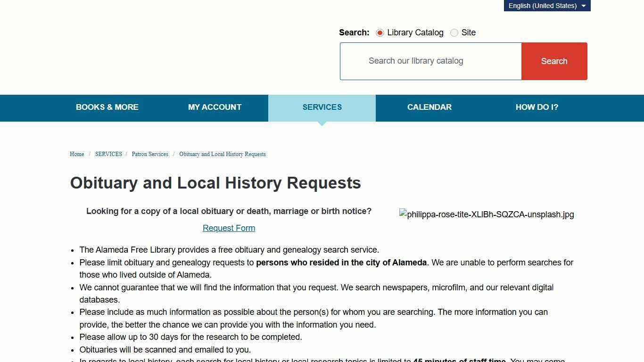This screenshot has width=644, height=362.
Task: Expand the language selector arrow
Action: point(583,6)
